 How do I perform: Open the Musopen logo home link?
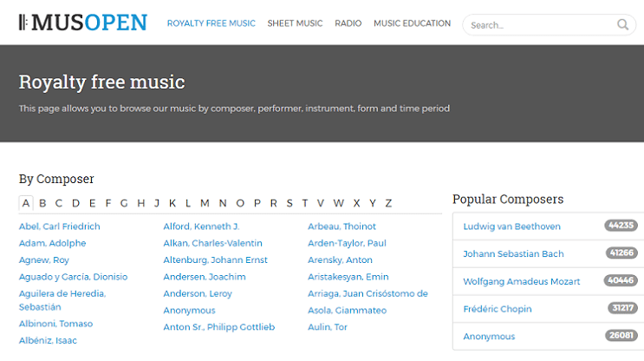pos(82,23)
